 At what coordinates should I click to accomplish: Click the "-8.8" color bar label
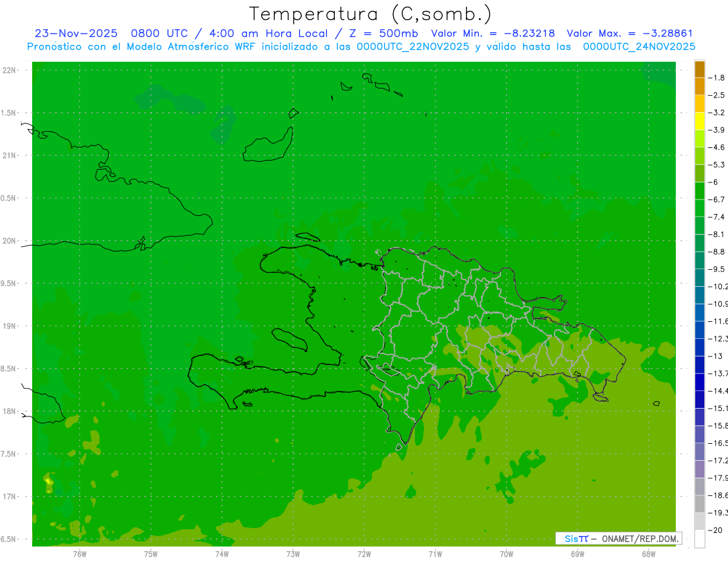coord(716,252)
